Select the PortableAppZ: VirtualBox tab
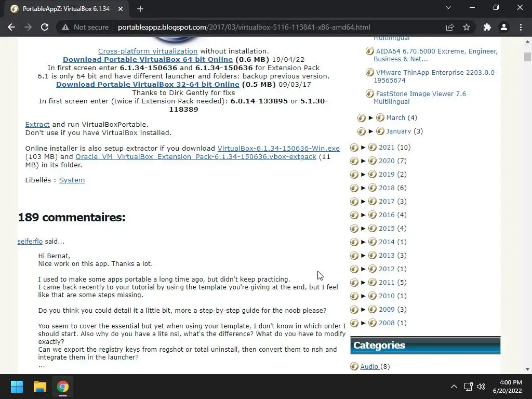Image resolution: width=532 pixels, height=399 pixels. (x=66, y=9)
